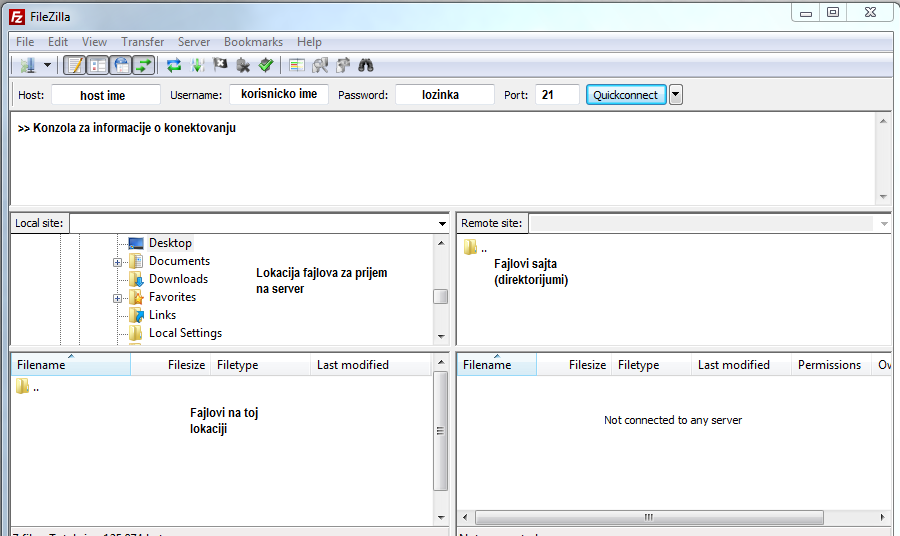The image size is (900, 536).
Task: Open parent folder in local file list
Action: click(x=28, y=387)
